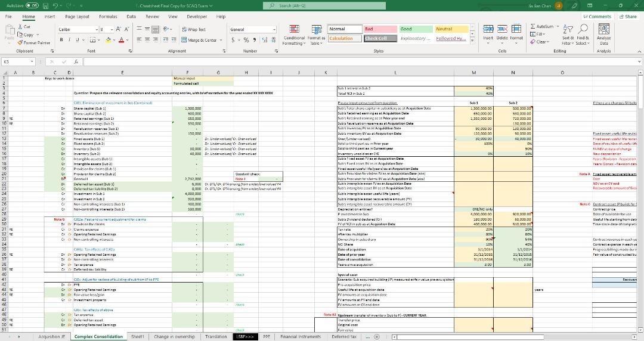The image size is (644, 341).
Task: Apply the Good cell style swatch
Action: click(413, 29)
